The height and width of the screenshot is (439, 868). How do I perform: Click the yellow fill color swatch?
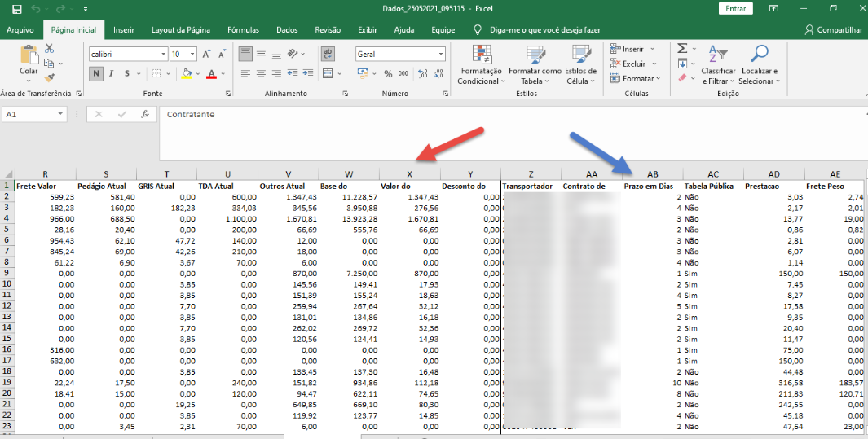click(x=186, y=73)
